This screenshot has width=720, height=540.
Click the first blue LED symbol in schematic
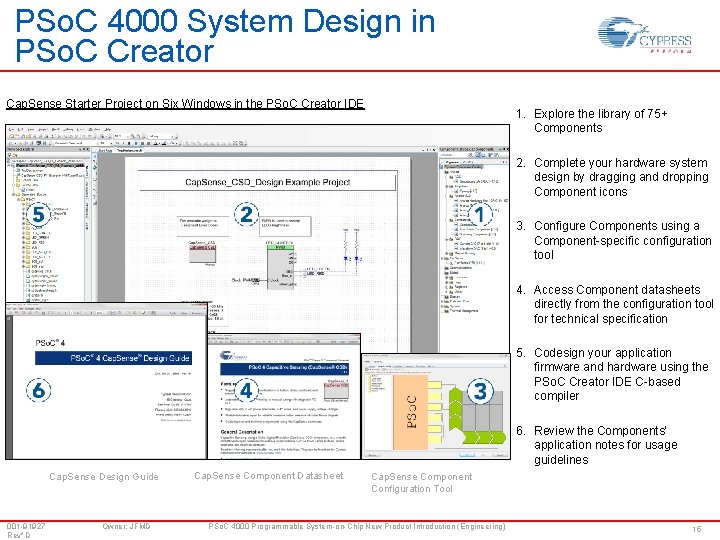click(346, 259)
